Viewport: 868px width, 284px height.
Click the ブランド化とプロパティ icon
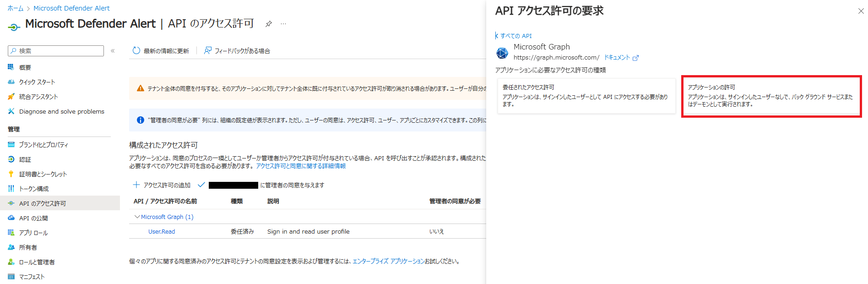point(11,145)
